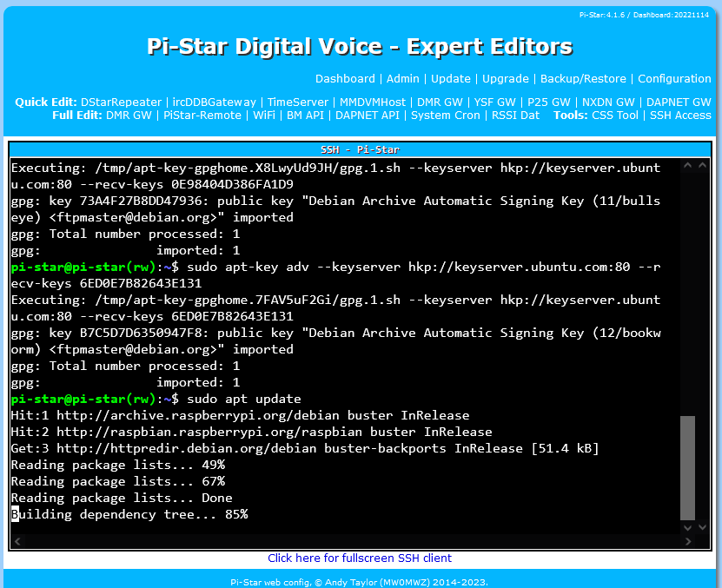Click the 'Pi-Star web config' footer text
This screenshot has width=722, height=588.
[x=359, y=583]
